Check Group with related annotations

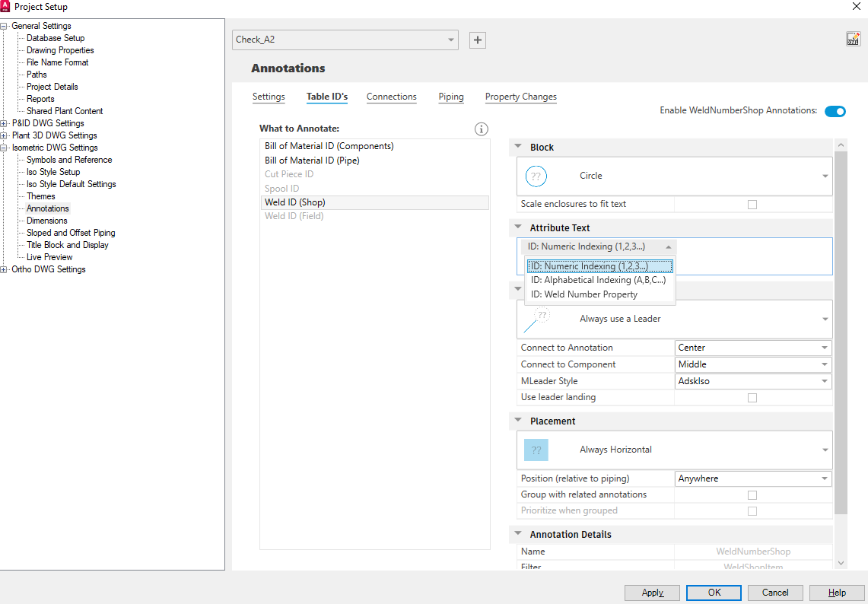click(752, 494)
